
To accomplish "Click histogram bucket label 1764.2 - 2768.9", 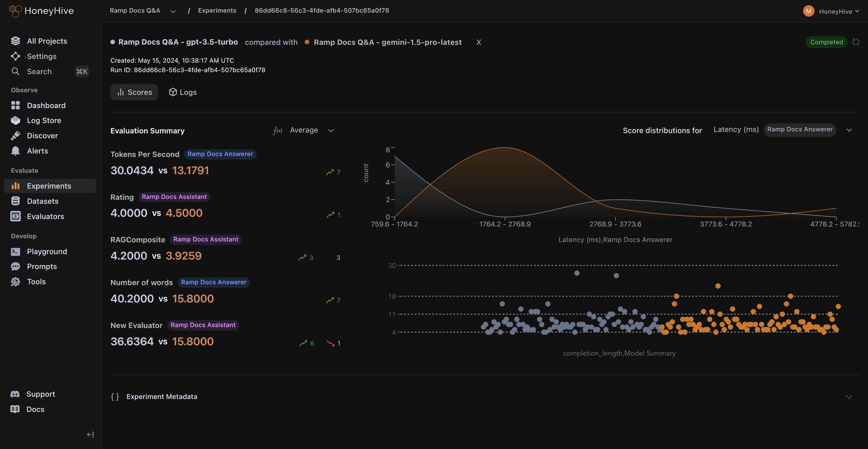I will click(505, 224).
